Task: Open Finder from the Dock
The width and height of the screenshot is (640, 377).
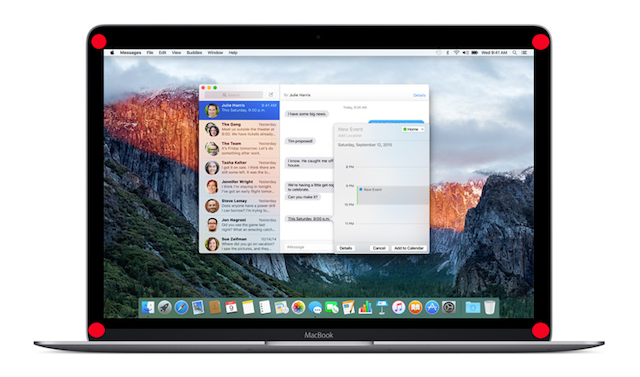Action: pos(148,307)
